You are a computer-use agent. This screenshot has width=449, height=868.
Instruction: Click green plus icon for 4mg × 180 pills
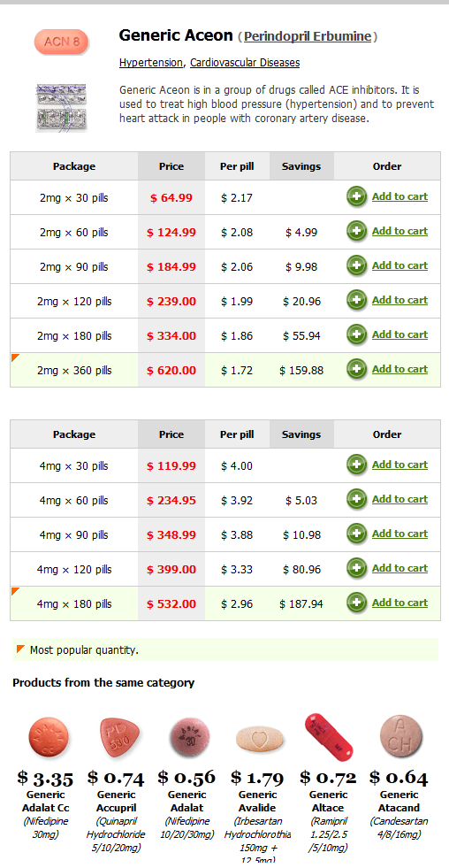(357, 603)
